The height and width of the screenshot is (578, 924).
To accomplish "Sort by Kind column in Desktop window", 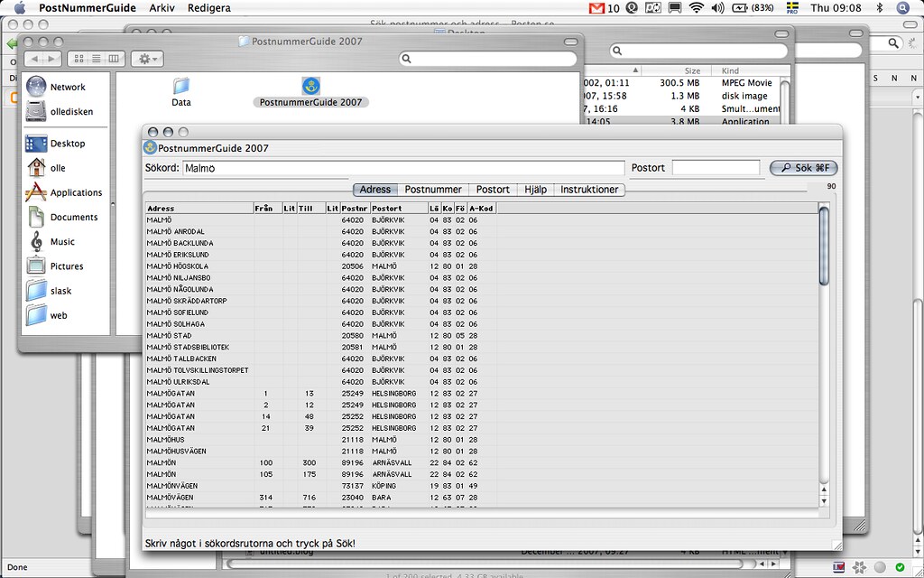I will click(x=746, y=70).
